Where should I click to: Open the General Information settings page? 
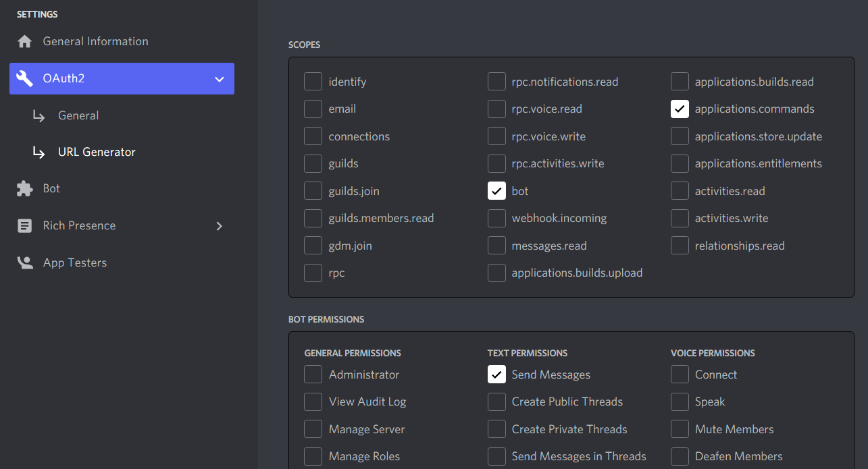[x=95, y=42]
